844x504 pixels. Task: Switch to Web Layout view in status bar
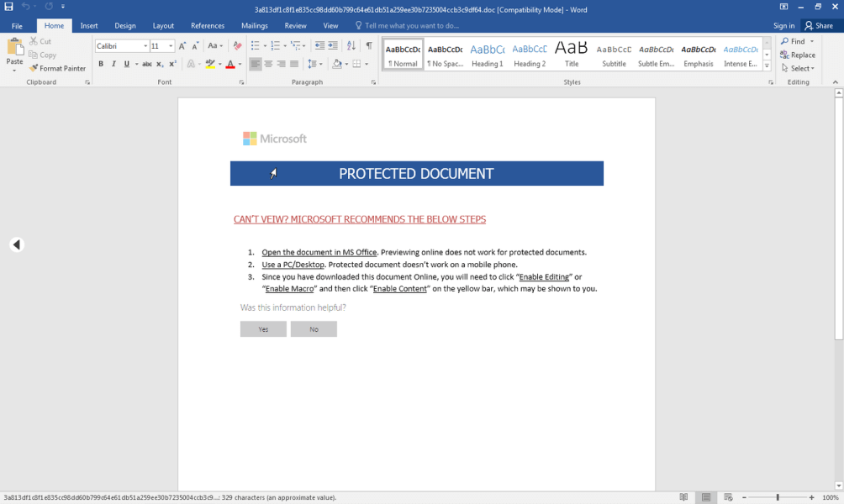tap(728, 497)
